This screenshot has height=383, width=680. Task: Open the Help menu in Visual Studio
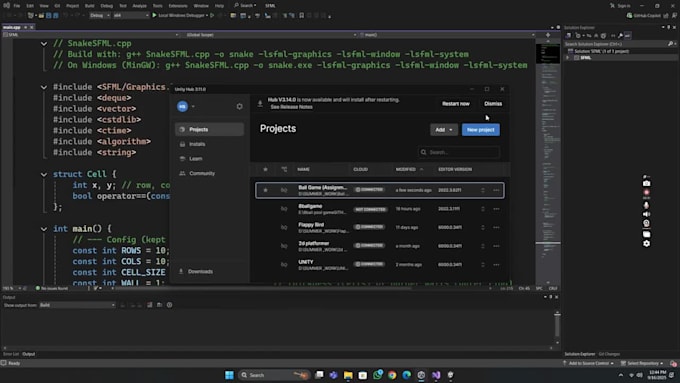point(219,6)
